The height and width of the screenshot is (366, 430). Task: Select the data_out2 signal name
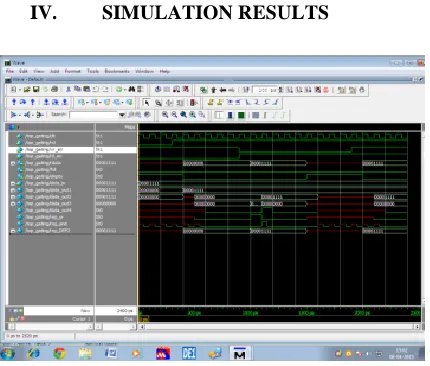pos(48,197)
